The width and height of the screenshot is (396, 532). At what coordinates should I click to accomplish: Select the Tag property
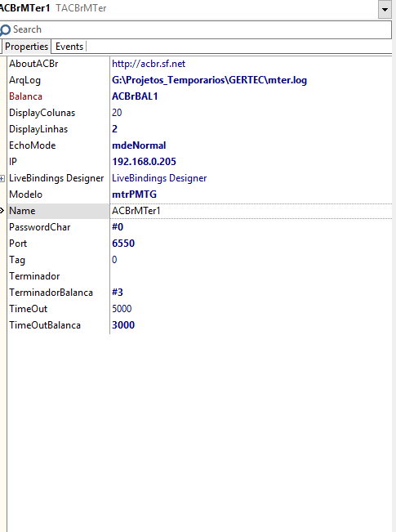[17, 260]
